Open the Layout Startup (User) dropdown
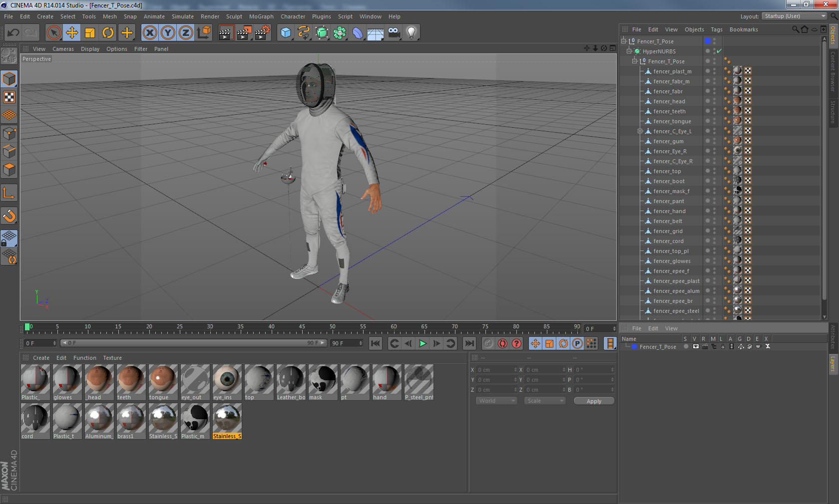The width and height of the screenshot is (839, 504). [795, 16]
